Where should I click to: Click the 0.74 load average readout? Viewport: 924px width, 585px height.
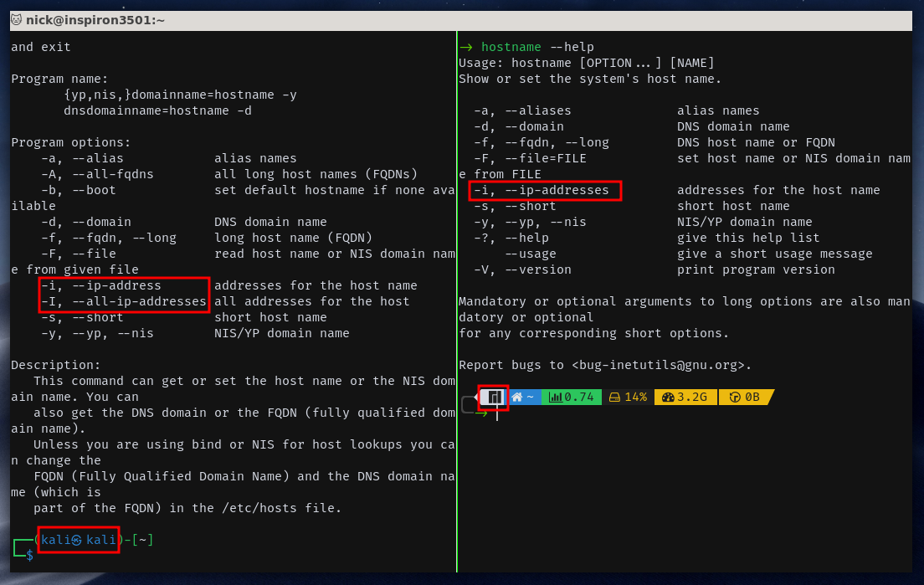coord(578,396)
